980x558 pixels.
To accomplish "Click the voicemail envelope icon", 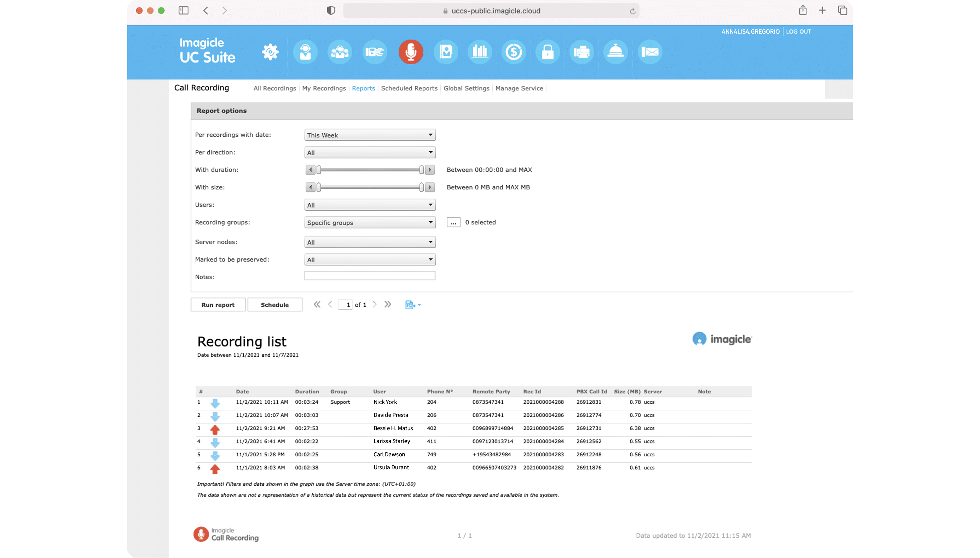I will (x=650, y=52).
